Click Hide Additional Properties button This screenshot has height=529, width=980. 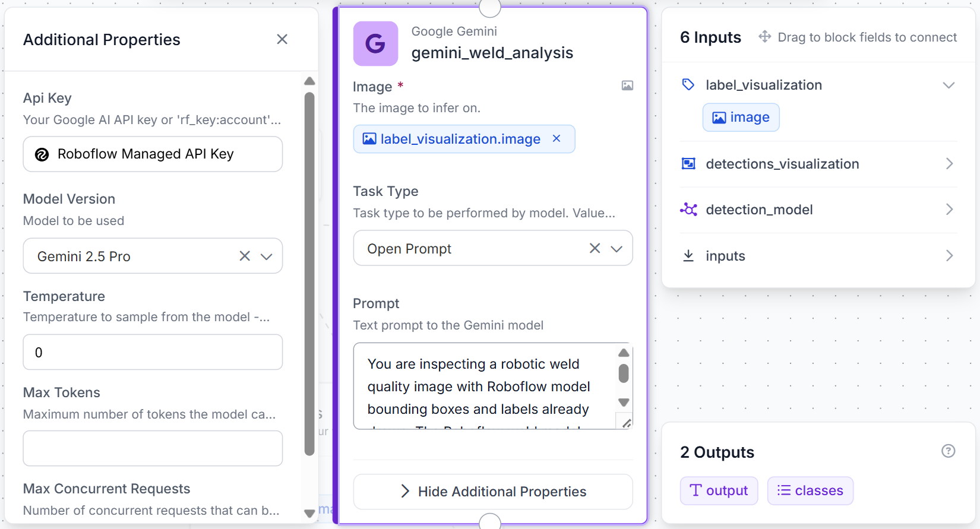(493, 492)
